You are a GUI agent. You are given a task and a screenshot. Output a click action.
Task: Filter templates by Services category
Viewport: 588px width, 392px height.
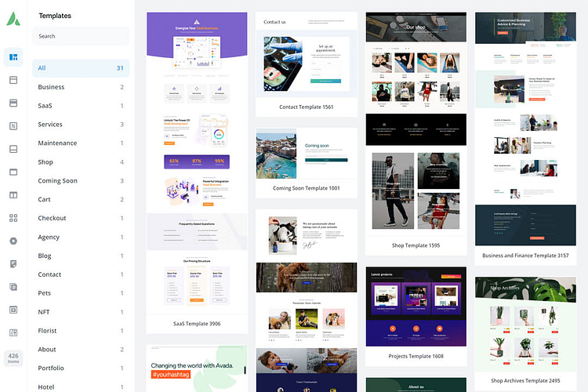click(81, 124)
